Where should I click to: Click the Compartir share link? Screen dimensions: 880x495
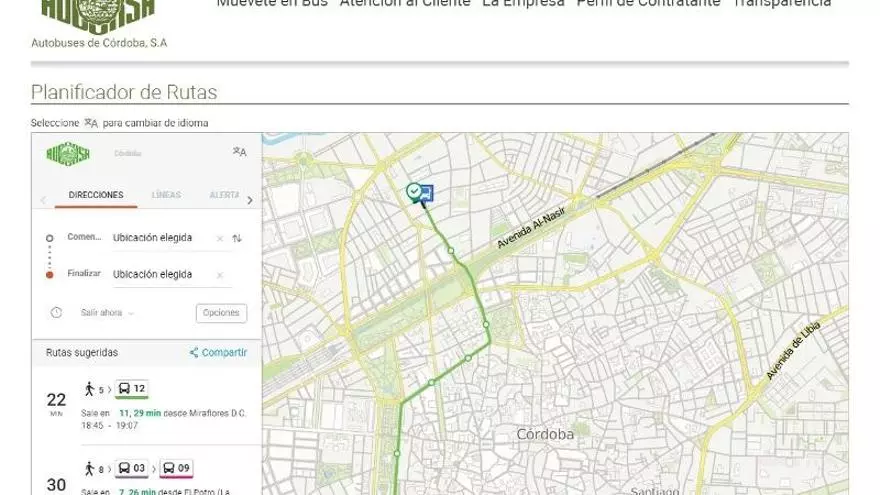(218, 353)
